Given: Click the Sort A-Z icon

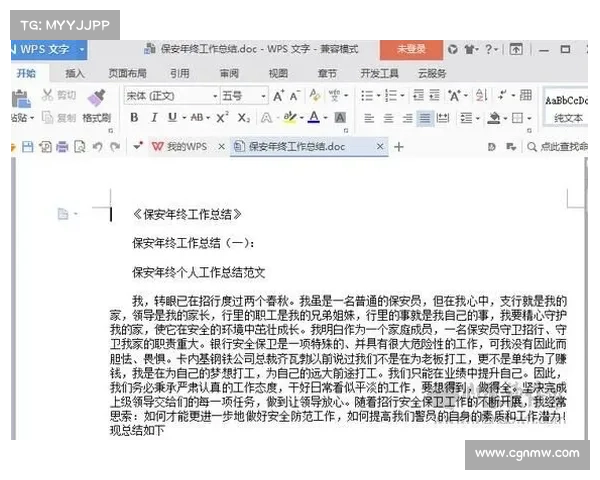Looking at the screenshot, I should point(481,95).
